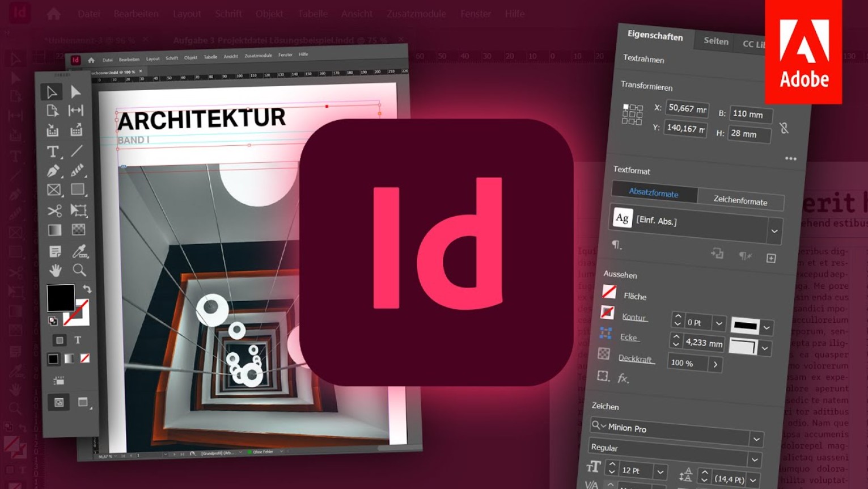This screenshot has height=489, width=868.
Task: Click the Fläche fill swatch
Action: pos(609,292)
